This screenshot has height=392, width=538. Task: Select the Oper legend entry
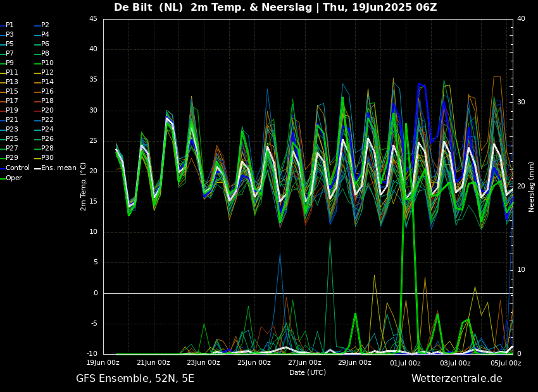pyautogui.click(x=13, y=178)
